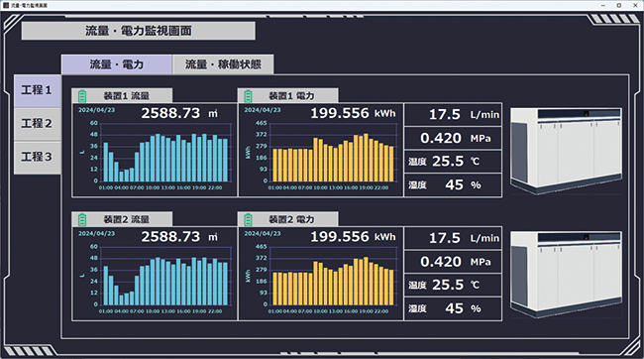Click the app icon in the title bar
Image resolution: width=644 pixels, height=359 pixels.
pos(6,5)
